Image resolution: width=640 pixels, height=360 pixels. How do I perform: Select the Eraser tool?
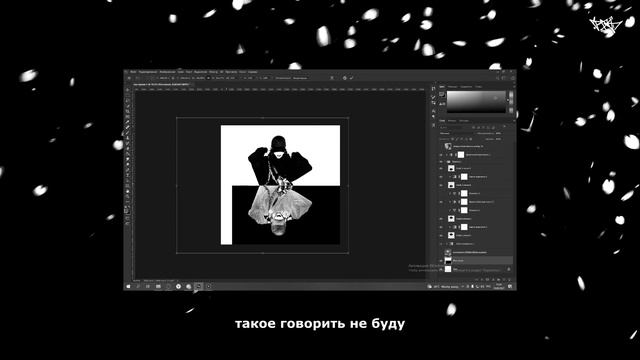pos(127,148)
